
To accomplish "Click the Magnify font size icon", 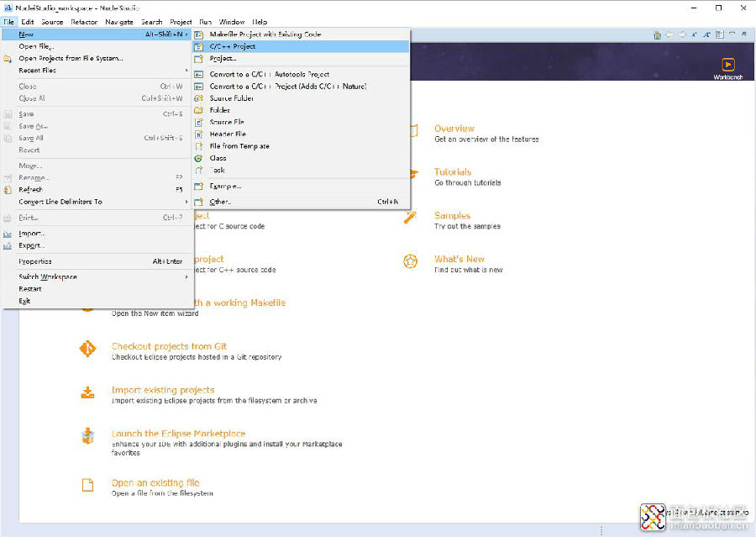I will [x=706, y=34].
